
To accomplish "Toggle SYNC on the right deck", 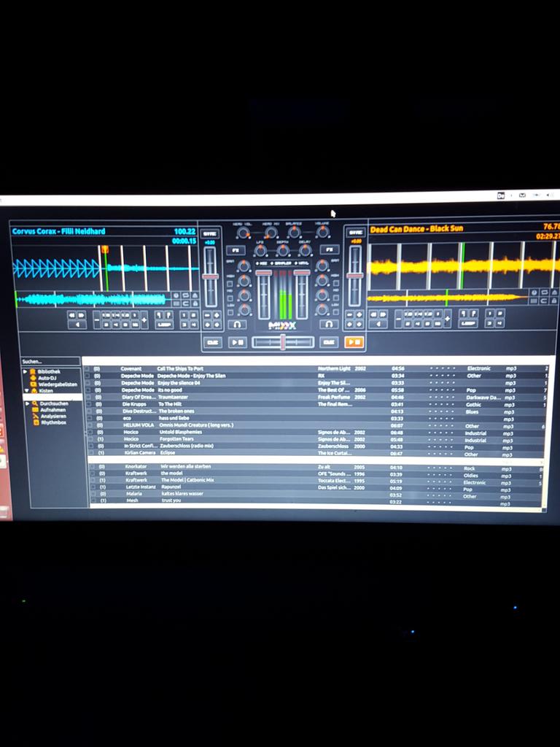I will click(356, 232).
